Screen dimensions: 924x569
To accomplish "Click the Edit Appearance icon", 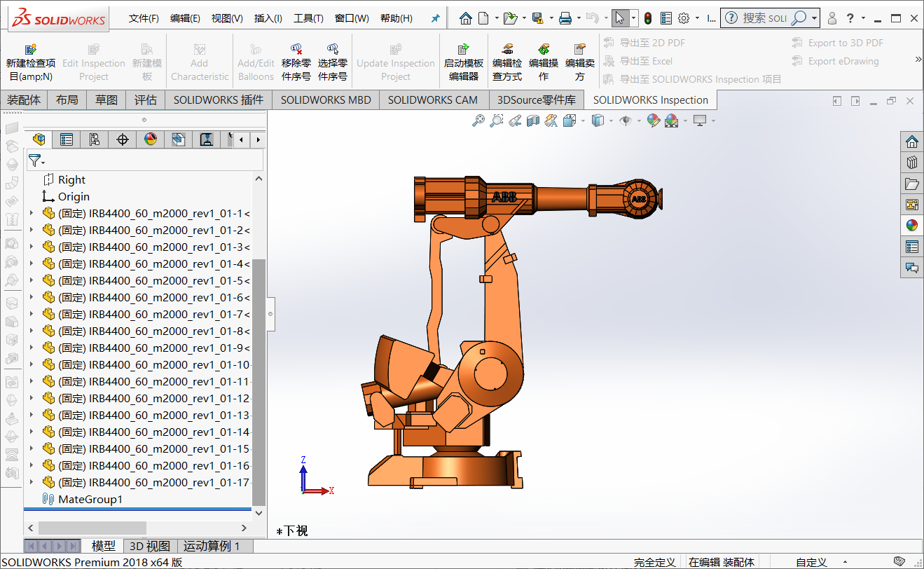I will (x=654, y=121).
